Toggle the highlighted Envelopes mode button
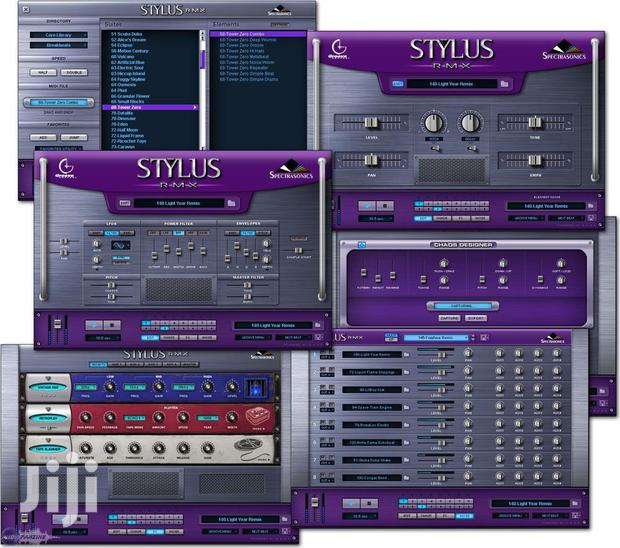The height and width of the screenshot is (548, 620). click(248, 233)
